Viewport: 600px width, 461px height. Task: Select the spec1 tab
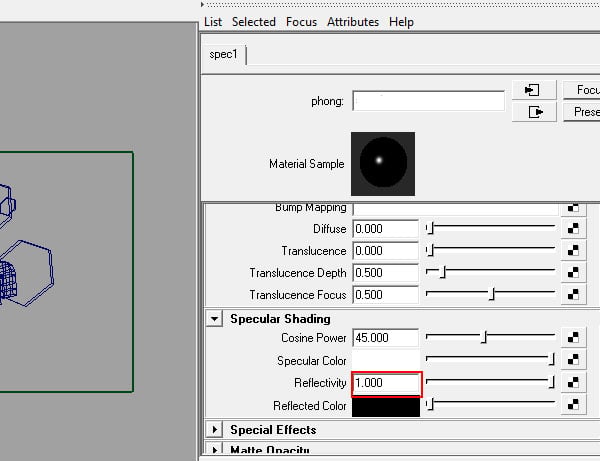223,54
